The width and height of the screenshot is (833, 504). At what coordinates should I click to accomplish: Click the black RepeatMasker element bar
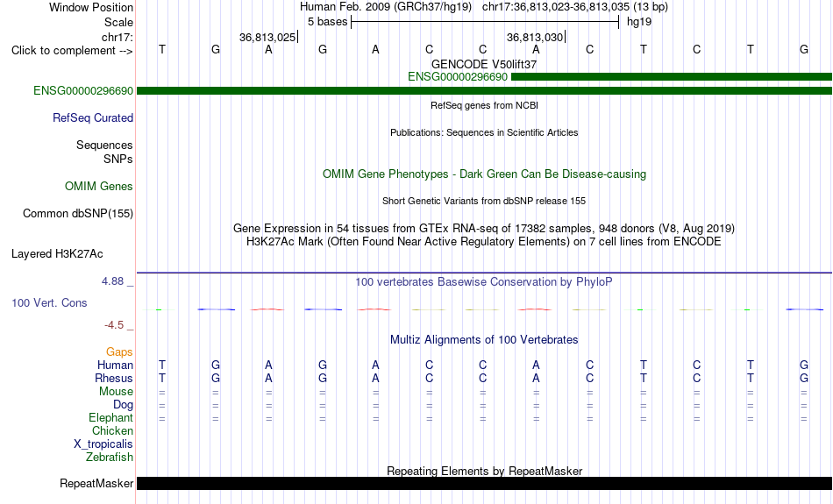pyautogui.click(x=485, y=483)
